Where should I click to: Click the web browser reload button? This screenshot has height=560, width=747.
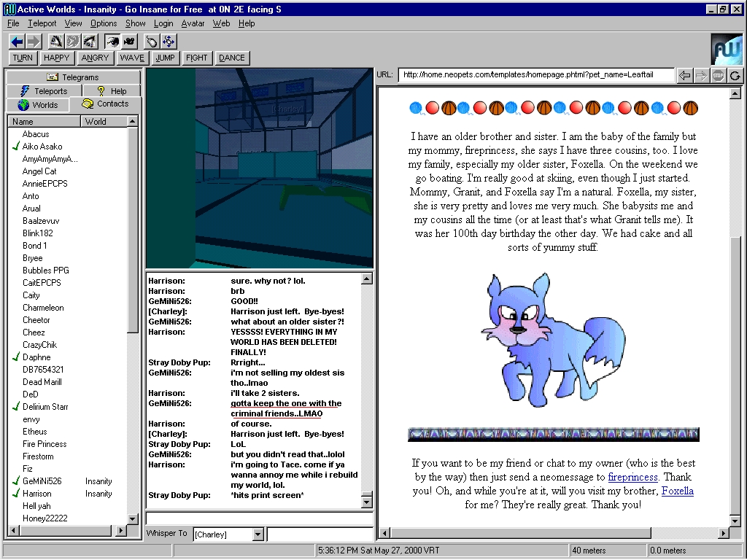click(x=735, y=75)
